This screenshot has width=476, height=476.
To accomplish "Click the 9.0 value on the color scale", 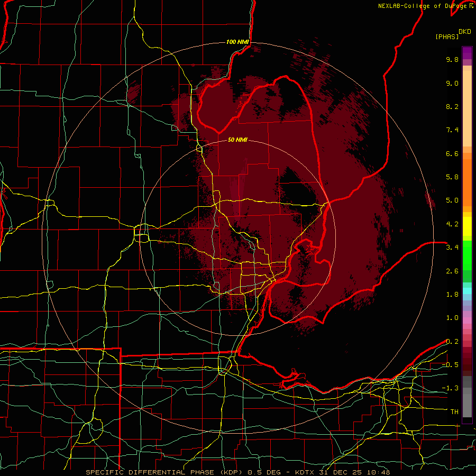I will (452, 83).
